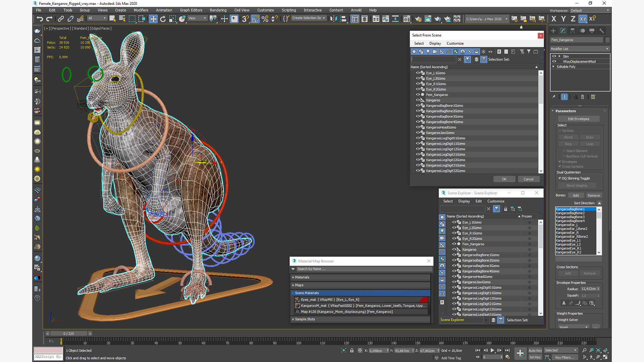Image resolution: width=644 pixels, height=362 pixels.
Task: Open the Modifier List dropdown
Action: click(580, 49)
